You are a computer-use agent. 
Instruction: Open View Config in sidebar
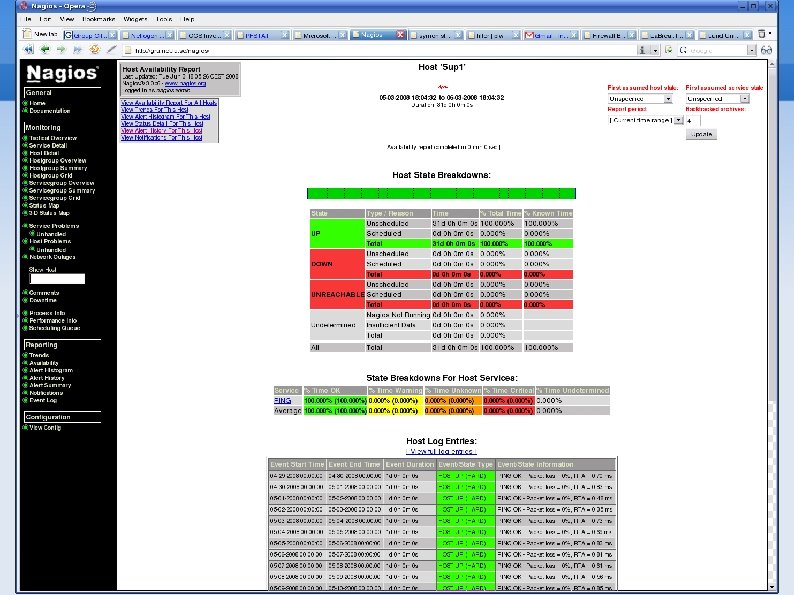point(45,428)
